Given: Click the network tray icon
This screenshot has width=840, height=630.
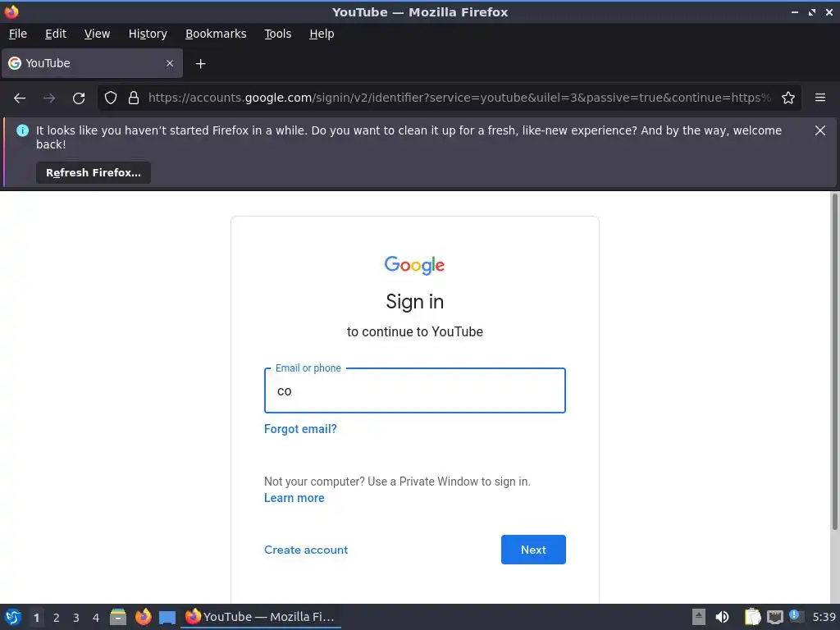Looking at the screenshot, I should point(774,617).
